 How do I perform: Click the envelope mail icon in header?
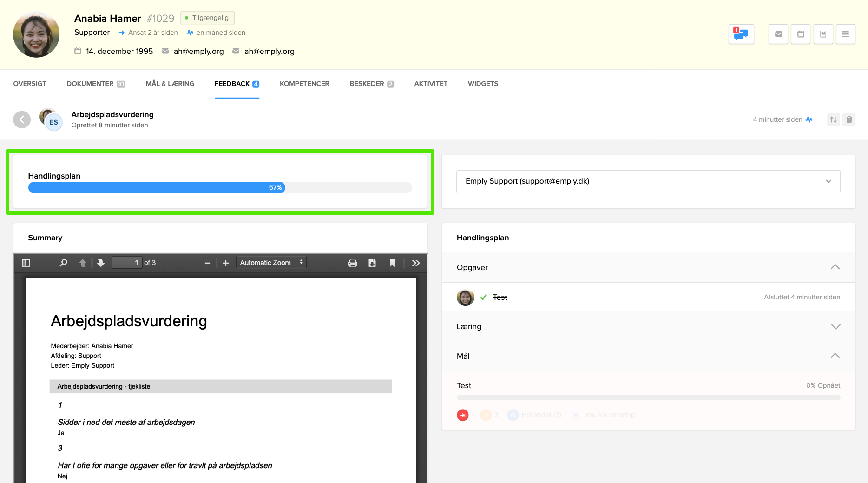click(x=778, y=34)
